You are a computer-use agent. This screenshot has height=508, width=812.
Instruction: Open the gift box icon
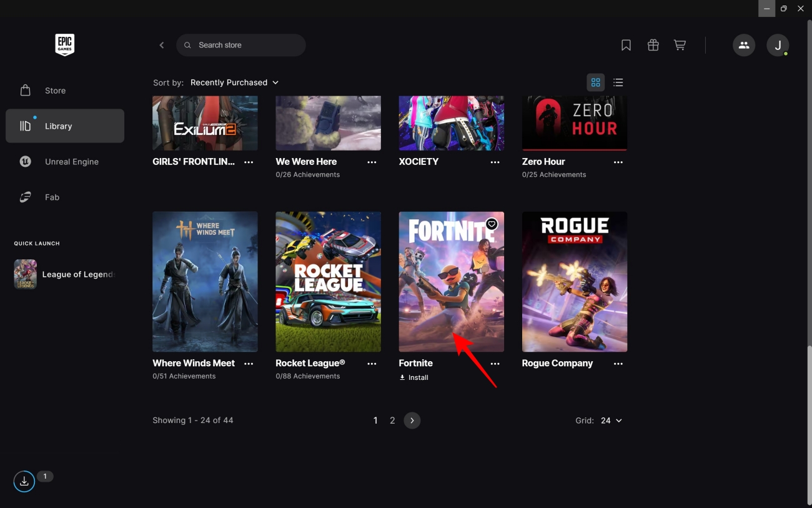(653, 45)
